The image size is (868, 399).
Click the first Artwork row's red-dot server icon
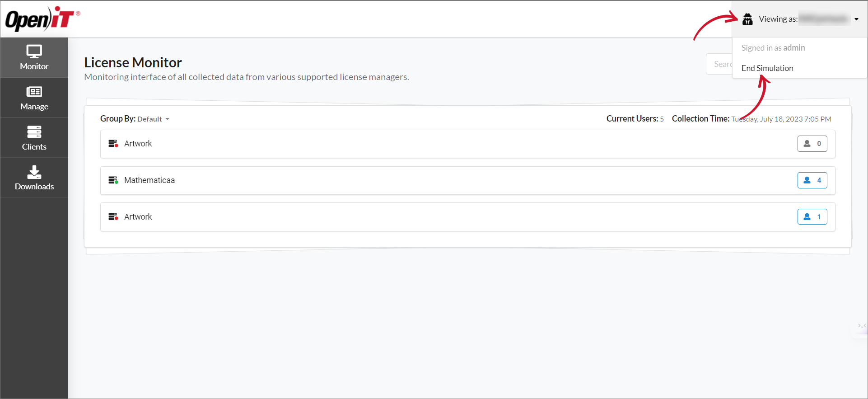point(113,144)
